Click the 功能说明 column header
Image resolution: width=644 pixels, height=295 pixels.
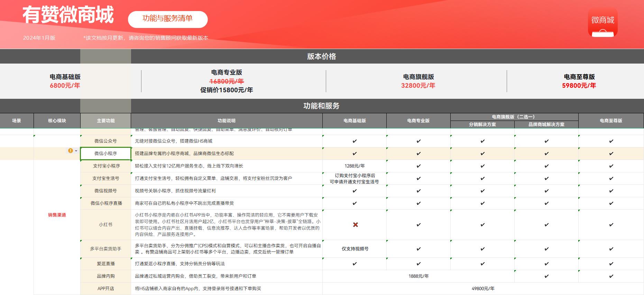pyautogui.click(x=227, y=121)
